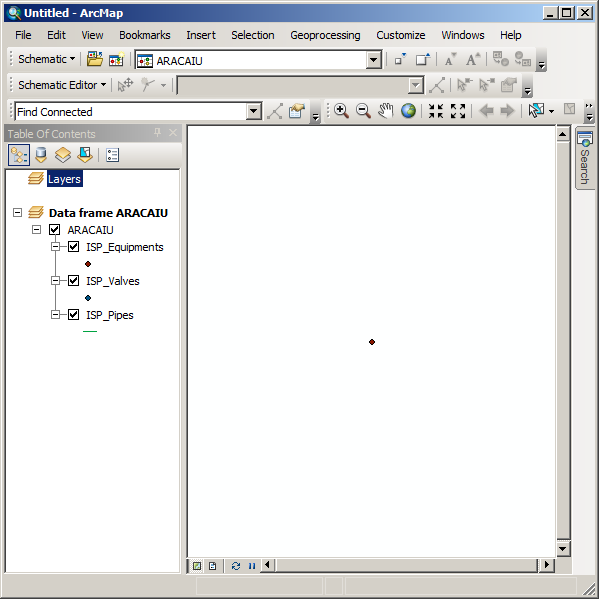Toggle ISP_Equipments layer visibility checkbox

click(73, 246)
